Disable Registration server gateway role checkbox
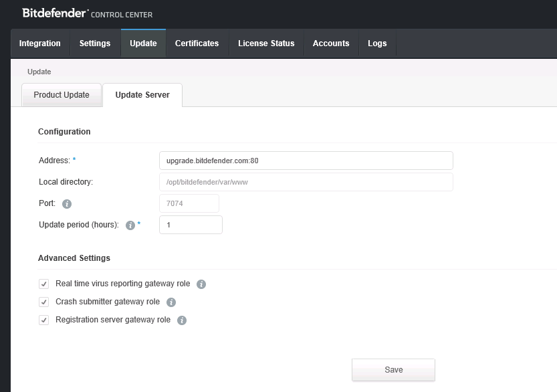The height and width of the screenshot is (392, 557). tap(44, 320)
